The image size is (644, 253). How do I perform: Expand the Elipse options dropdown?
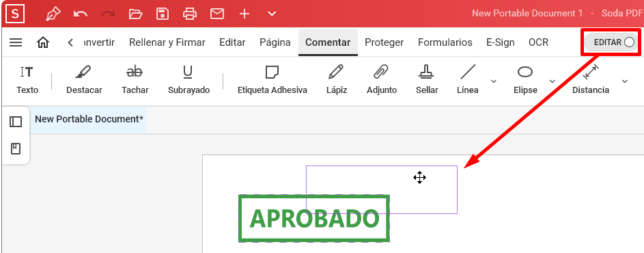(552, 81)
